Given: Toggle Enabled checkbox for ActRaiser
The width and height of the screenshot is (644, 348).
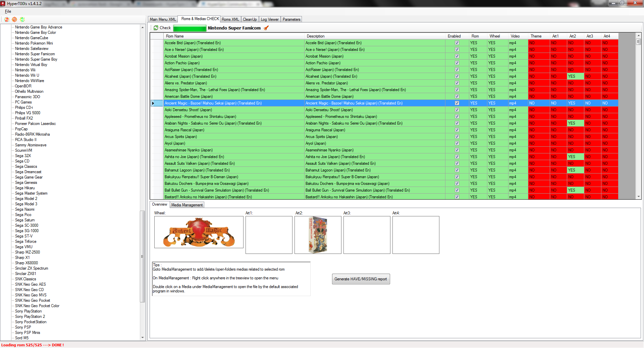Looking at the screenshot, I should click(x=457, y=70).
